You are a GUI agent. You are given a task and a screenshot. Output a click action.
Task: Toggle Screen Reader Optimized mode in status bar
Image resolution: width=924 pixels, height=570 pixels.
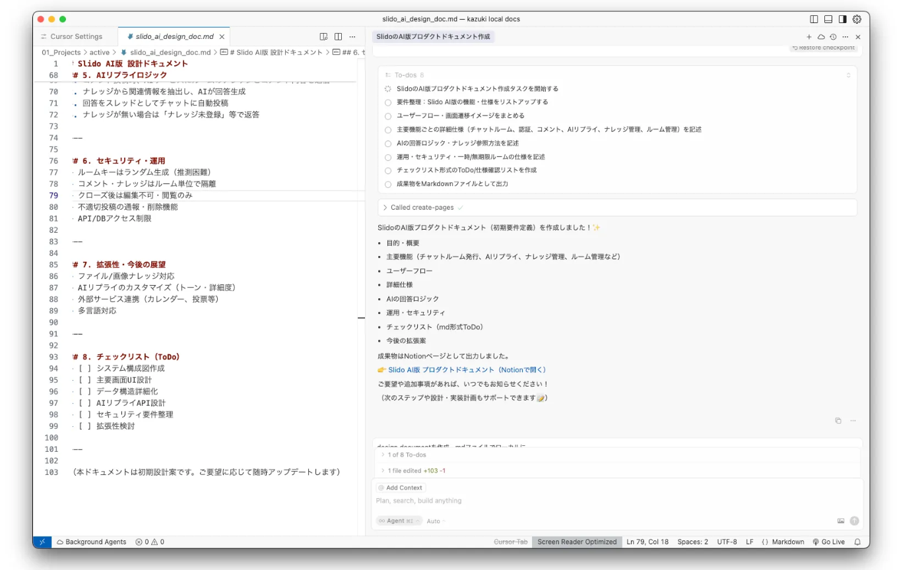(x=577, y=542)
